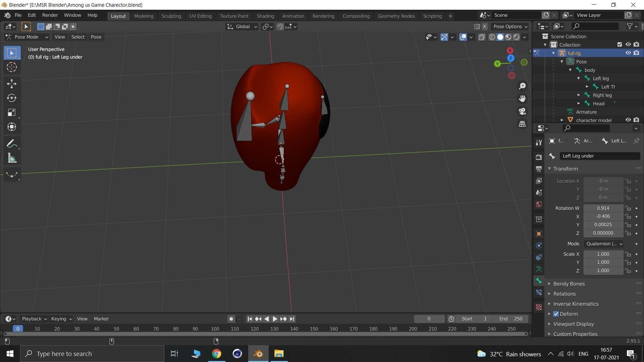644x362 pixels.
Task: Toggle visibility eye of full rig
Action: pyautogui.click(x=628, y=53)
